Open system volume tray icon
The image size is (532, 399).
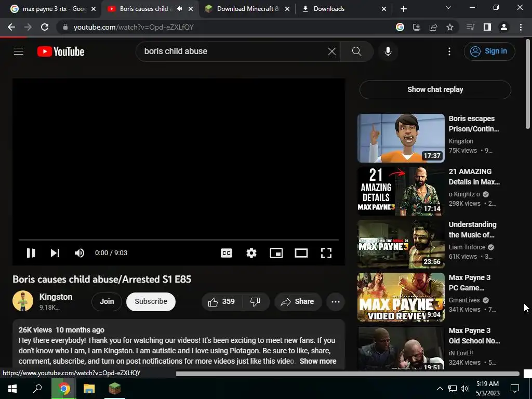[464, 389]
